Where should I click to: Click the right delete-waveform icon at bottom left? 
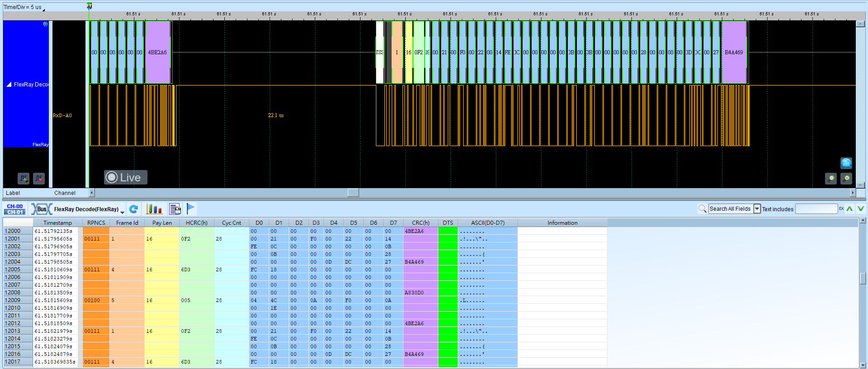click(x=39, y=179)
